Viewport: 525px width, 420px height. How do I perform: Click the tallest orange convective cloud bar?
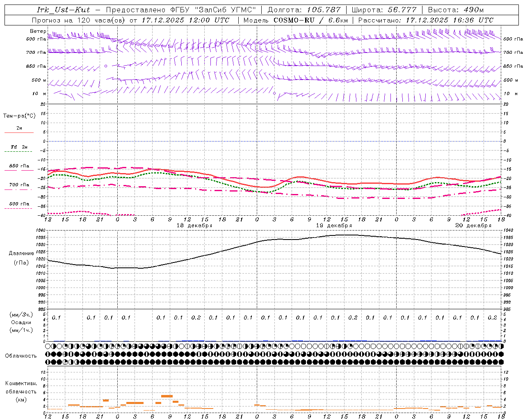click(167, 396)
